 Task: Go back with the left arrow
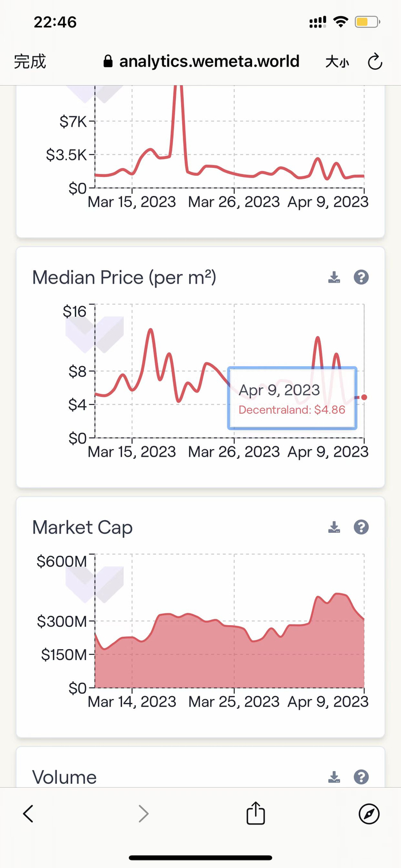28,813
